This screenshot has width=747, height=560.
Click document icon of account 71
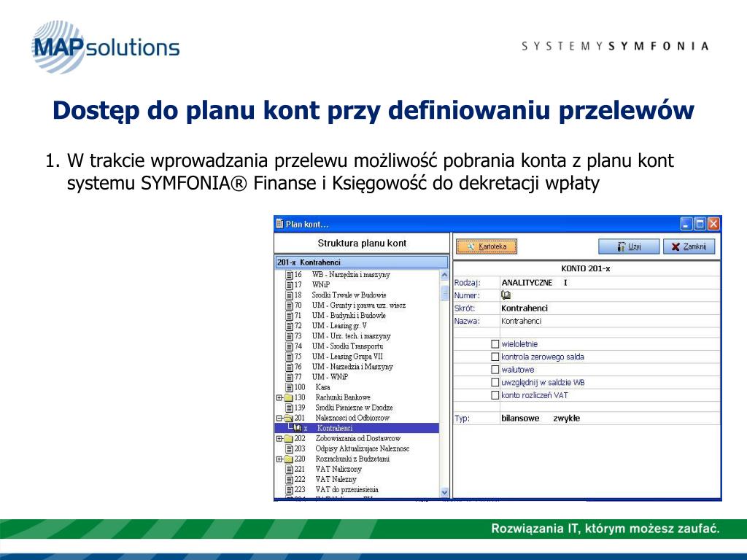289,316
